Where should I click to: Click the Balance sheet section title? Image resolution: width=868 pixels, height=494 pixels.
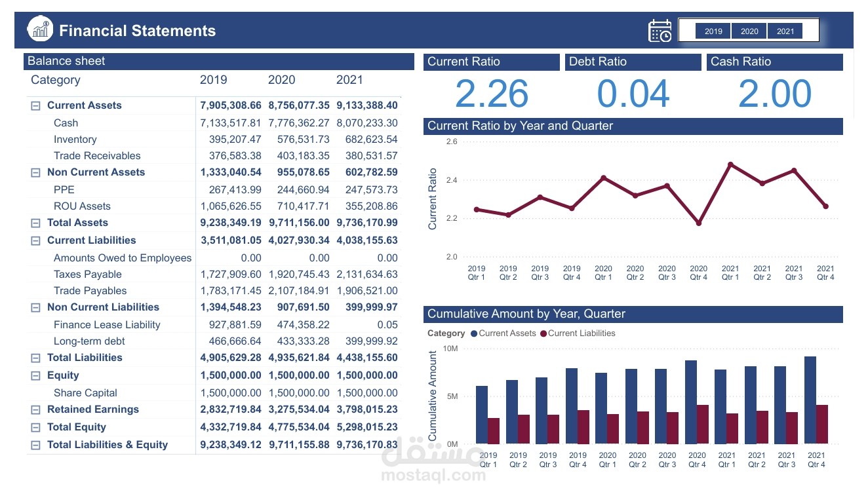66,61
